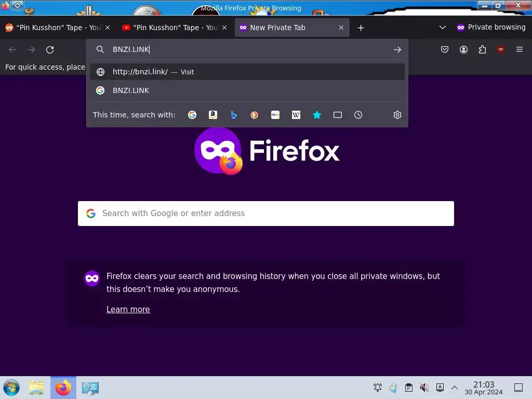Search this time with DuckDuckGo icon
Viewport: 532px width, 399px height.
[x=254, y=115]
